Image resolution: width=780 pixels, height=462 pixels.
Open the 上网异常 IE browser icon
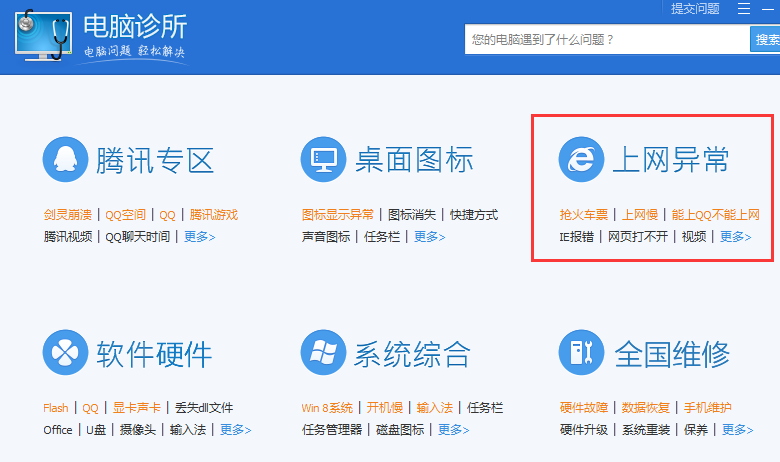click(x=581, y=159)
